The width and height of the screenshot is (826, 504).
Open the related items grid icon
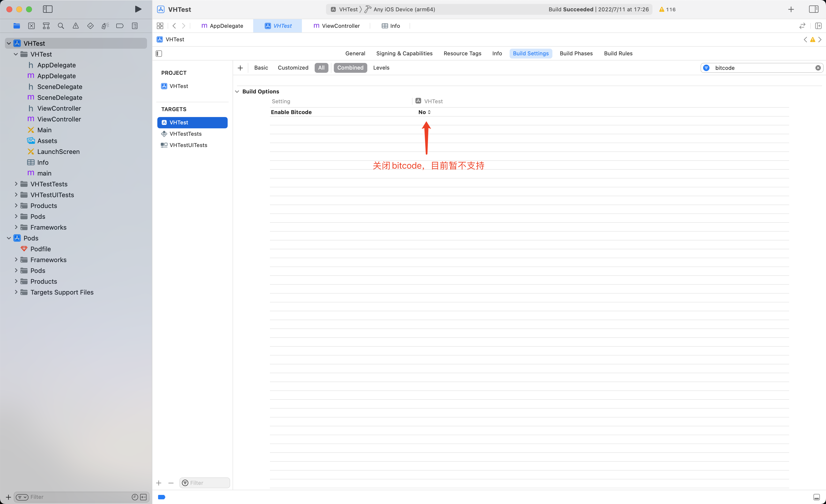[160, 26]
